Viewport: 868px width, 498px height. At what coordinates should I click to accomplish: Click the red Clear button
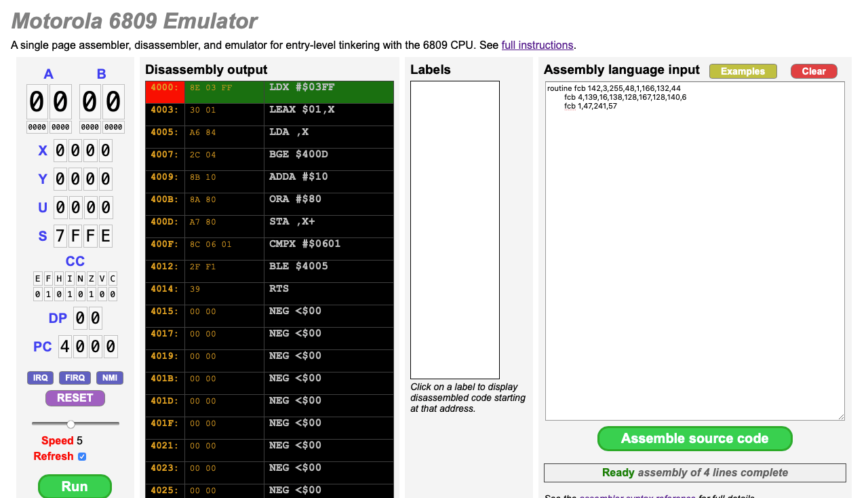tap(814, 71)
